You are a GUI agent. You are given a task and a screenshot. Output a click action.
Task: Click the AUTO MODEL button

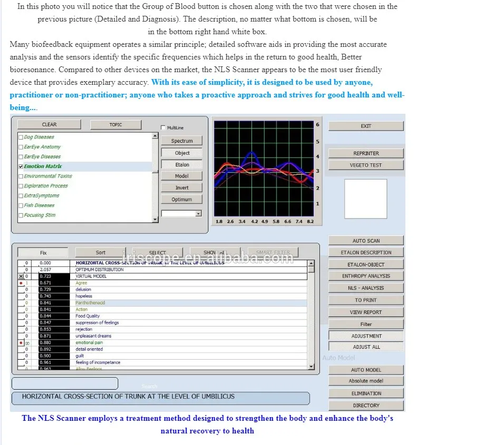[366, 370]
